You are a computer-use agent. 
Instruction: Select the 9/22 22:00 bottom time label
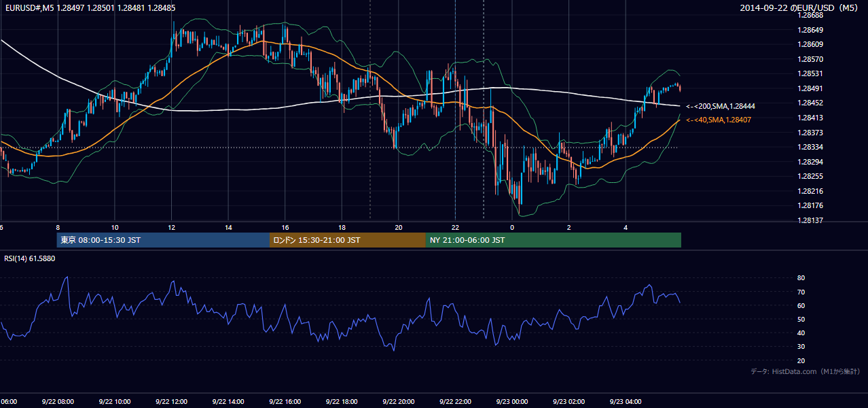click(456, 402)
